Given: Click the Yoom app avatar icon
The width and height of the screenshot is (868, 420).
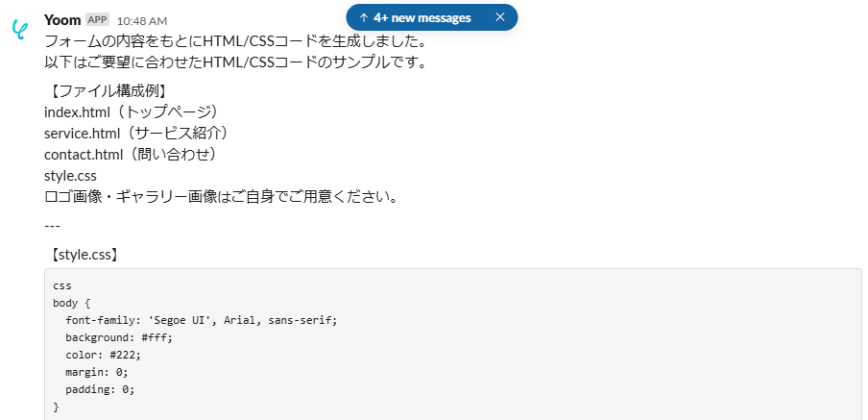Looking at the screenshot, I should [x=19, y=30].
